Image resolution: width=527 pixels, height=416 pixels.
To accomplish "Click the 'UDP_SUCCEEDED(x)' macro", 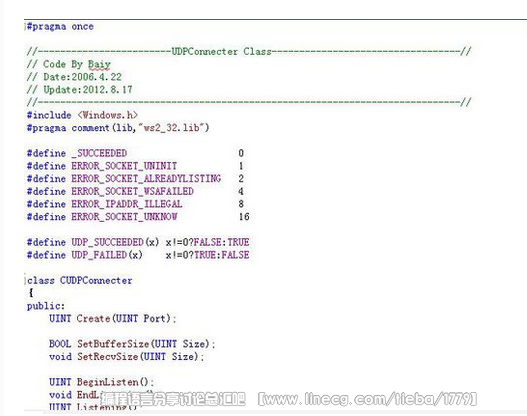I will pyautogui.click(x=115, y=242).
